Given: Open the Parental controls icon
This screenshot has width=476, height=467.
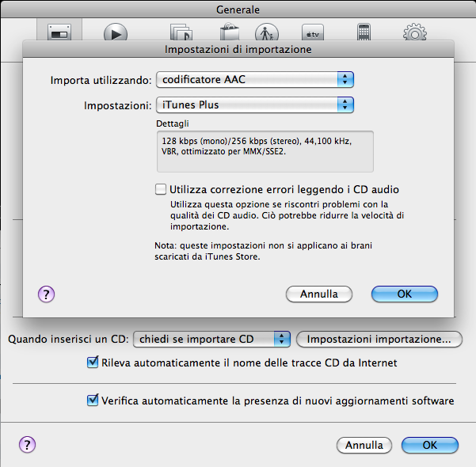Looking at the screenshot, I should coord(267,32).
